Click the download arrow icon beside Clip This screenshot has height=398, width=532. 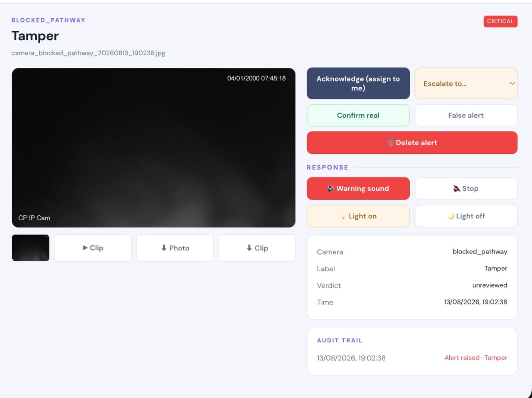(x=249, y=248)
